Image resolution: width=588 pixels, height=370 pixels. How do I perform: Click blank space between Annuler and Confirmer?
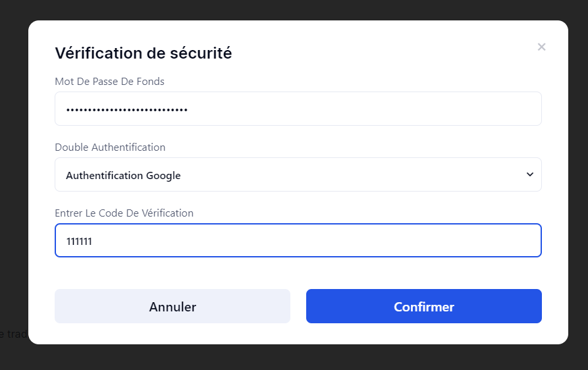pyautogui.click(x=298, y=306)
